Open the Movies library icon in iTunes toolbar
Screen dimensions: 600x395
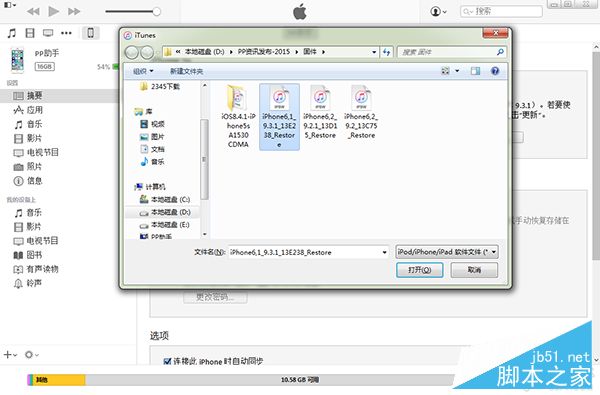(x=30, y=33)
